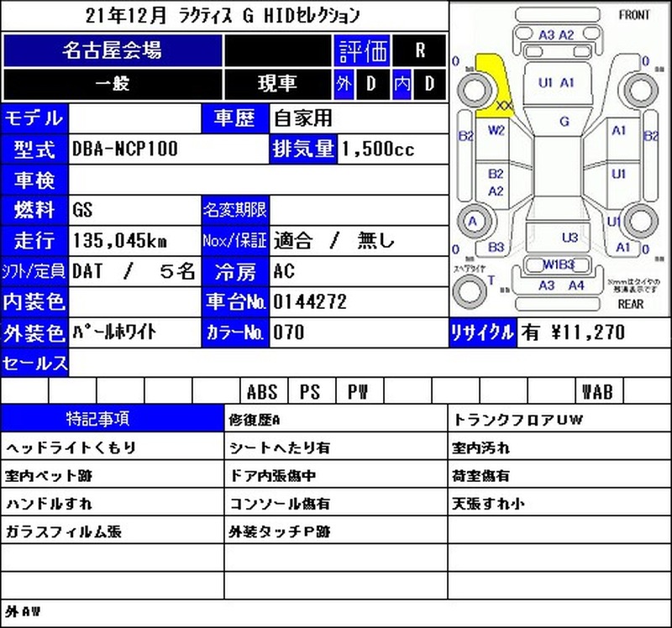Click the PS equipment cell
Viewport: 672px width, 628px height.
[311, 391]
